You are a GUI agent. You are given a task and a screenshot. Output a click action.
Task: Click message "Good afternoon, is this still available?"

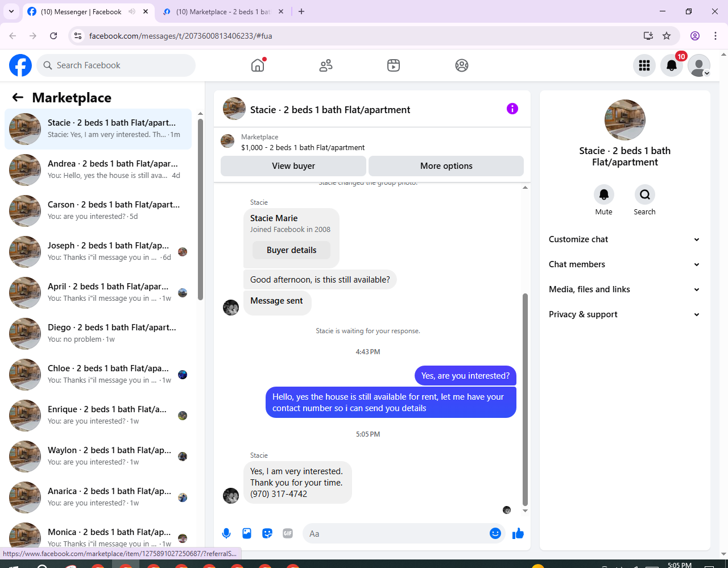click(x=320, y=280)
